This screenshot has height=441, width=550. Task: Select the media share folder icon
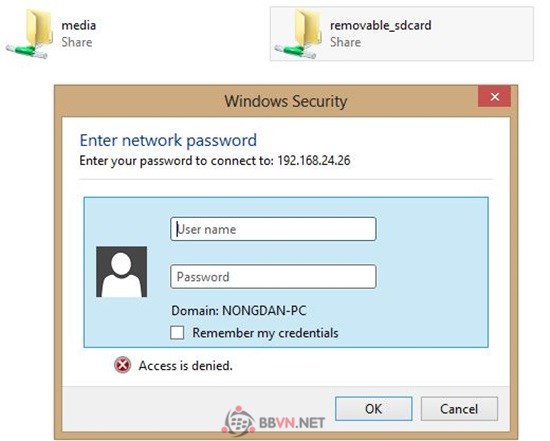coord(29,34)
